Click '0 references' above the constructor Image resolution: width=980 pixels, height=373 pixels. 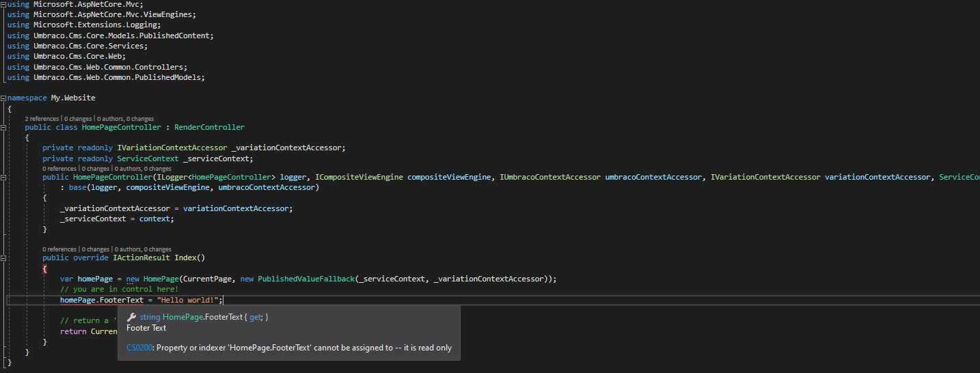pos(59,169)
